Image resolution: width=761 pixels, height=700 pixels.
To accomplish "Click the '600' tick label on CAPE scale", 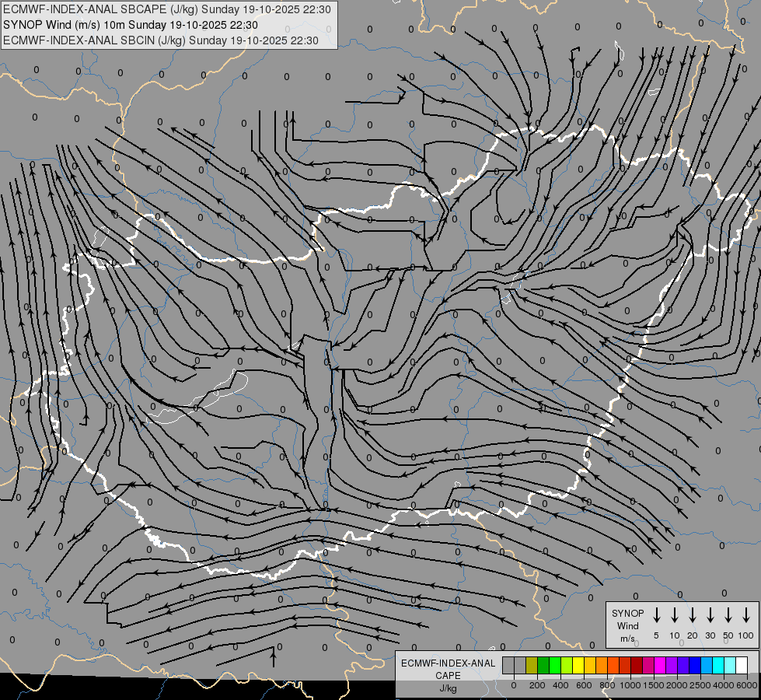I will [x=584, y=685].
